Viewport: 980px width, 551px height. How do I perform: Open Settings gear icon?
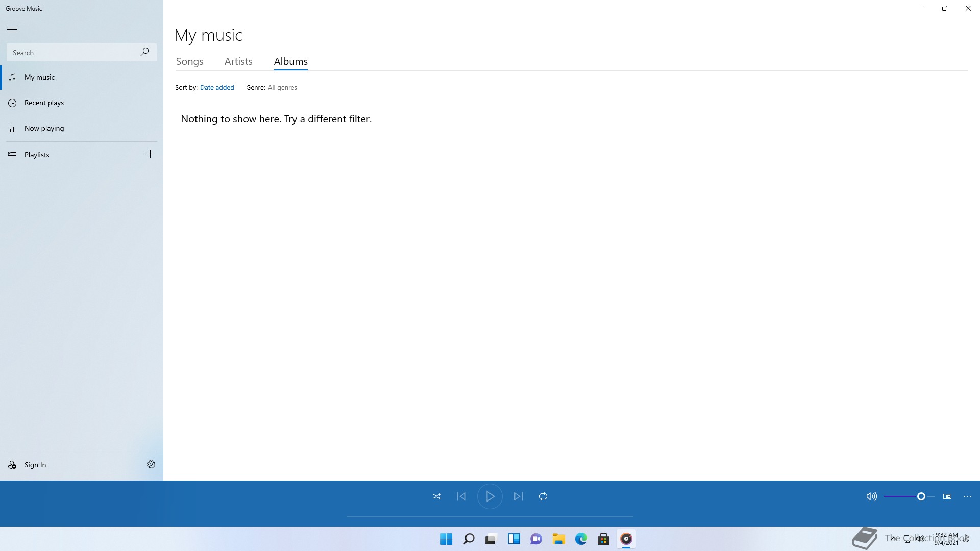click(x=151, y=464)
